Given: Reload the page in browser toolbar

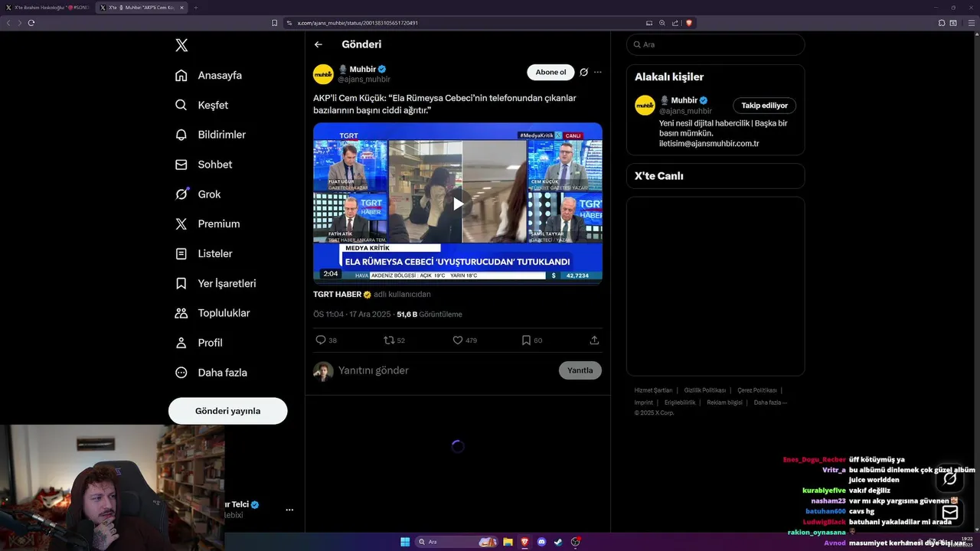Looking at the screenshot, I should click(x=31, y=23).
